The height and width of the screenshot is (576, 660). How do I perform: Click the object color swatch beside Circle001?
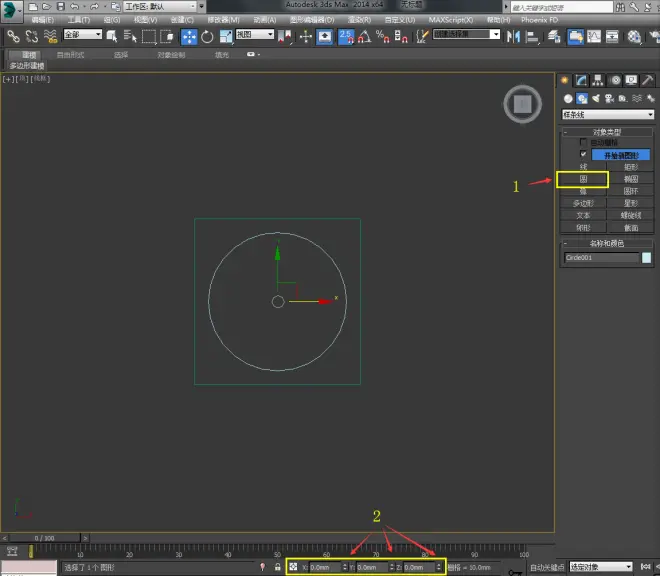coord(647,257)
